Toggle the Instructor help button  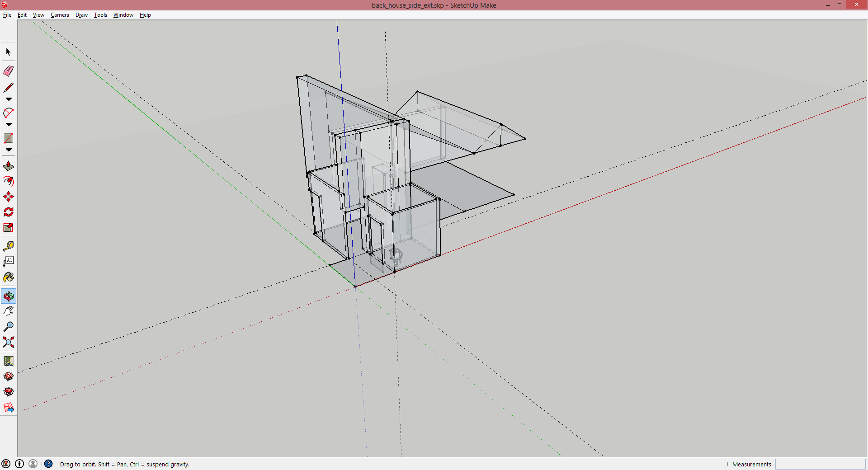(48, 464)
